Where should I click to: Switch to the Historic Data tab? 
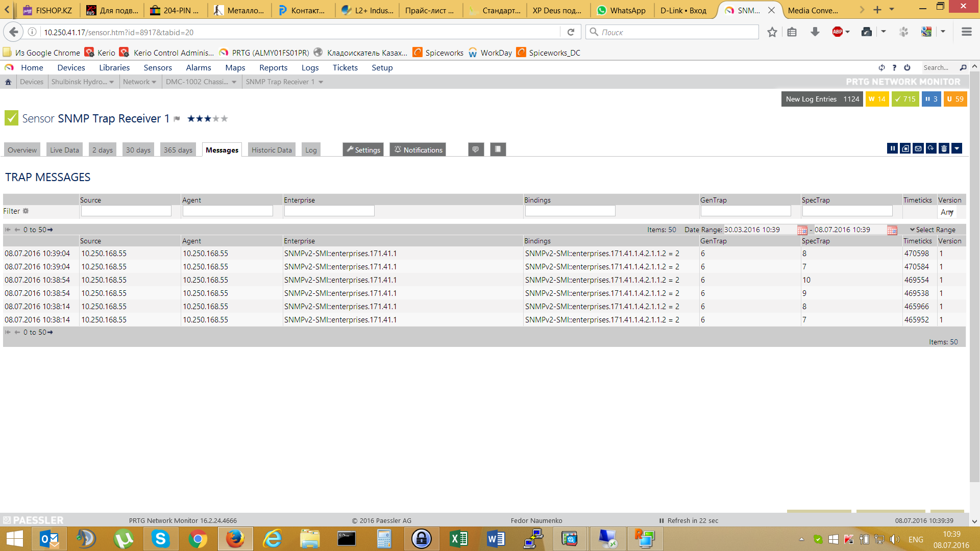(272, 150)
